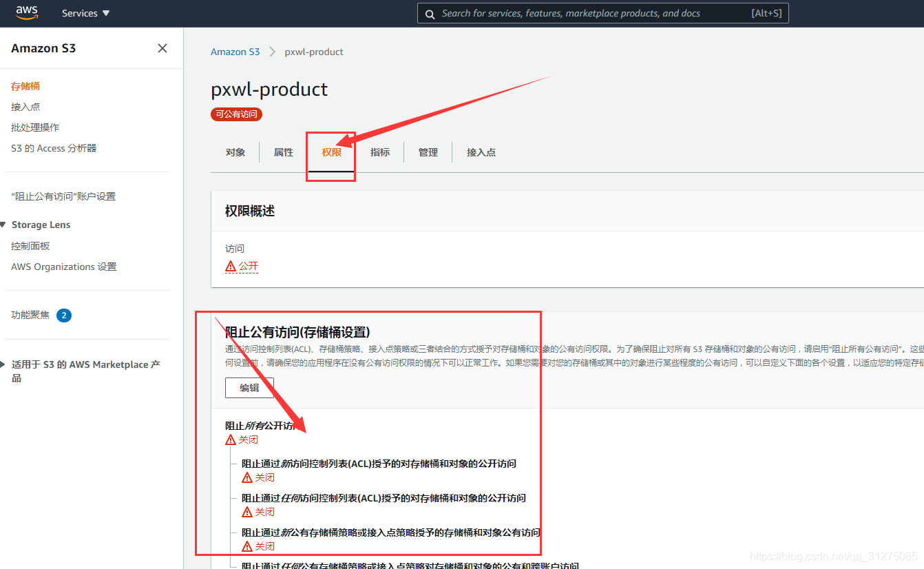Expand 适用于 S3 的 AWS Marketplace 产品
924x569 pixels.
pos(3,364)
